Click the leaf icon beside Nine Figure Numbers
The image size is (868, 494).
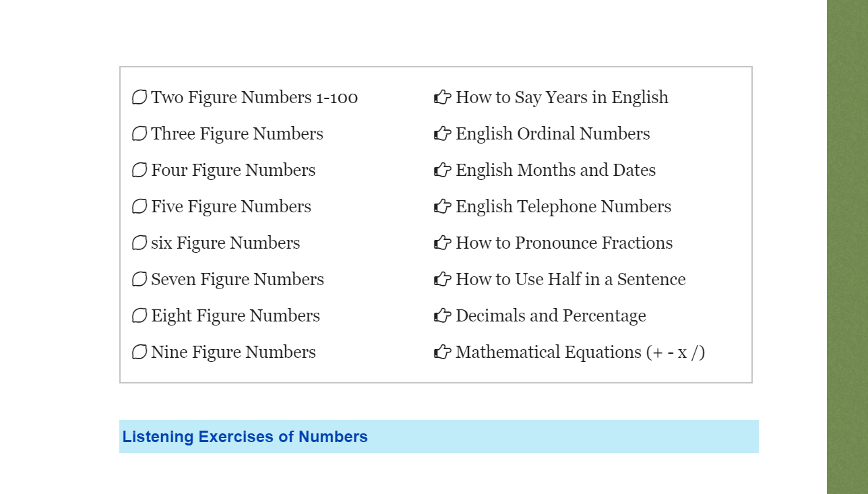tap(139, 352)
